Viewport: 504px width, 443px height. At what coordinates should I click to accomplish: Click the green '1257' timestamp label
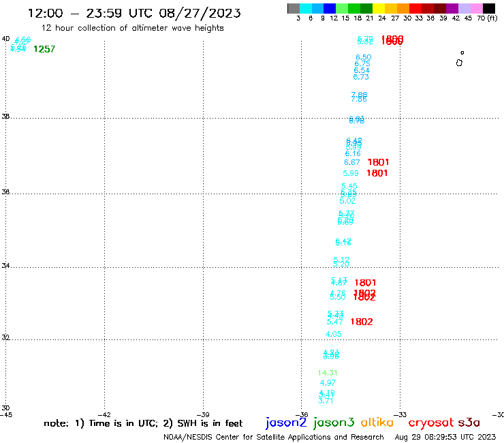tap(44, 49)
